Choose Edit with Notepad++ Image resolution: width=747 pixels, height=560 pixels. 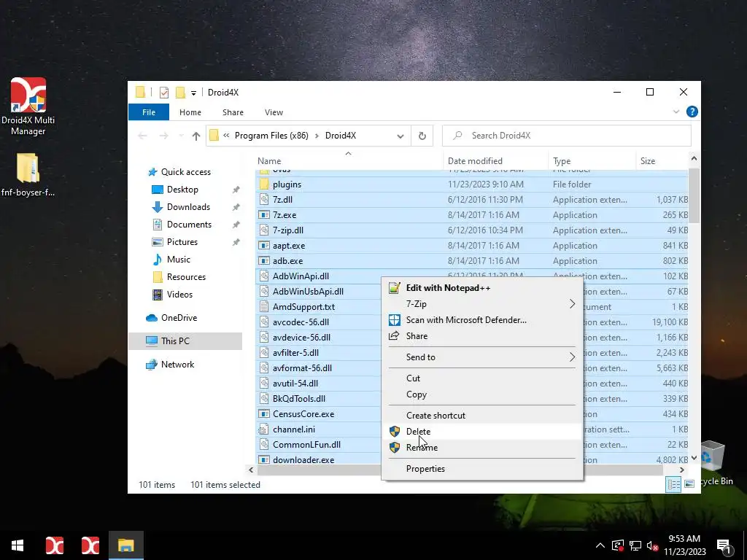click(482, 287)
